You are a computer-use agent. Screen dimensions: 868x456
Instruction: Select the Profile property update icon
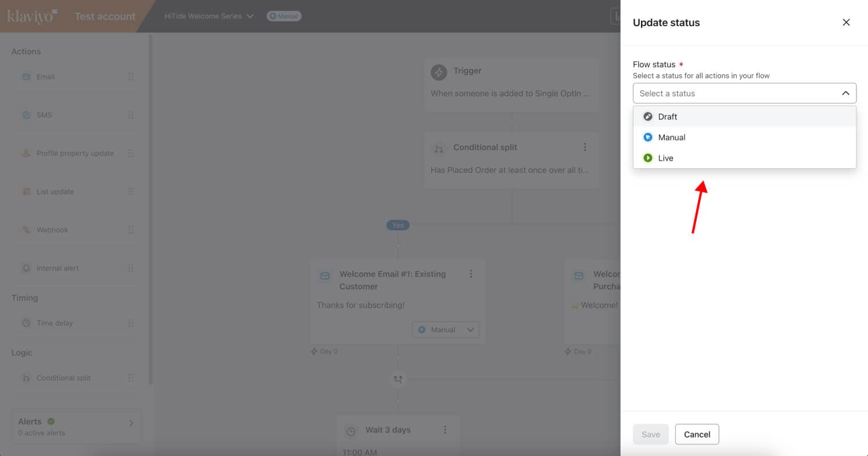26,153
